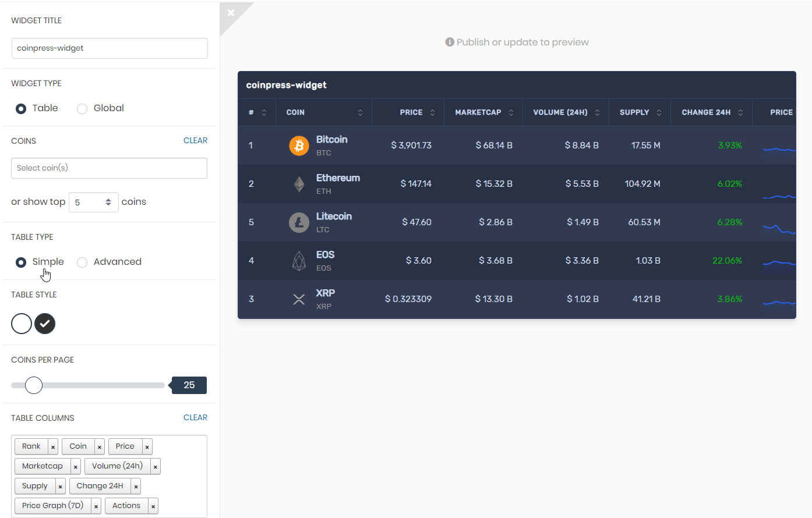This screenshot has height=518, width=812.
Task: Click Bitcoin price $ 3,901.73
Action: (x=411, y=146)
